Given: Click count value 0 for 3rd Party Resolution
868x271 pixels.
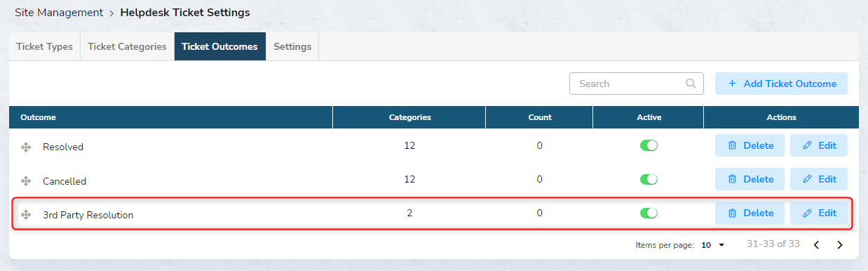Looking at the screenshot, I should coord(539,213).
